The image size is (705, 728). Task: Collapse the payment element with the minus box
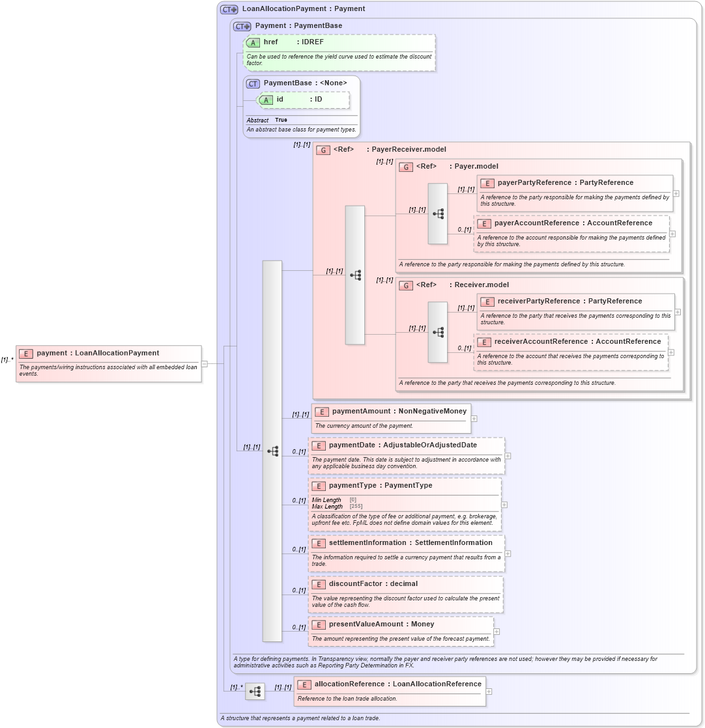[204, 365]
